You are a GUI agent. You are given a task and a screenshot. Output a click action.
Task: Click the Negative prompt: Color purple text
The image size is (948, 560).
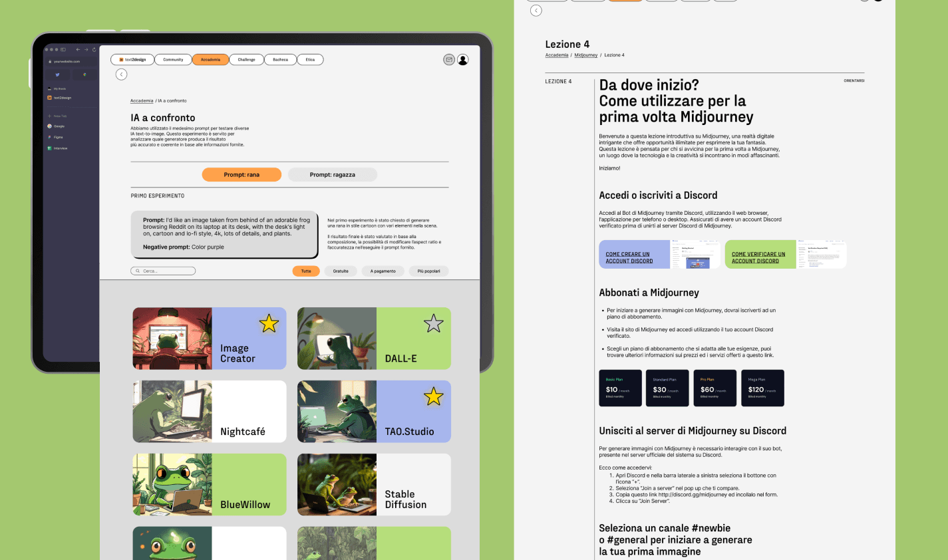tap(184, 247)
